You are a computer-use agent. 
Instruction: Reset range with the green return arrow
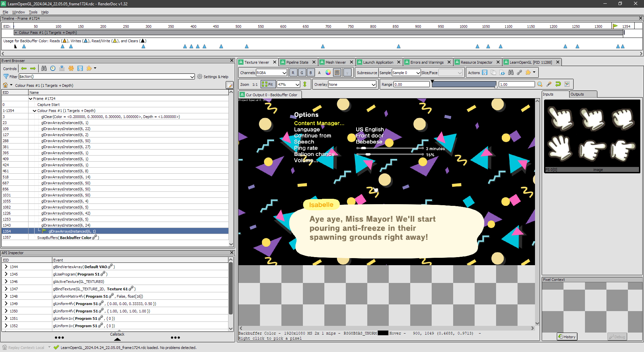click(x=558, y=84)
